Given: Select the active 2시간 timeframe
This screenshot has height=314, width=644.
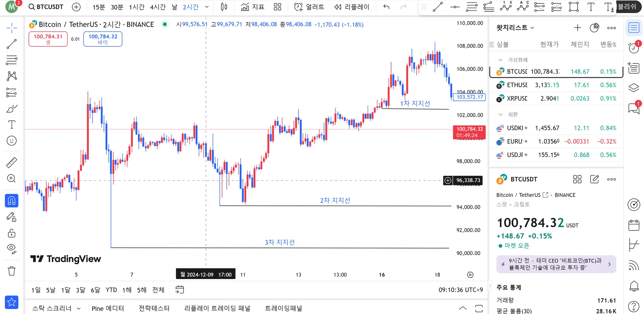Looking at the screenshot, I should [x=191, y=7].
